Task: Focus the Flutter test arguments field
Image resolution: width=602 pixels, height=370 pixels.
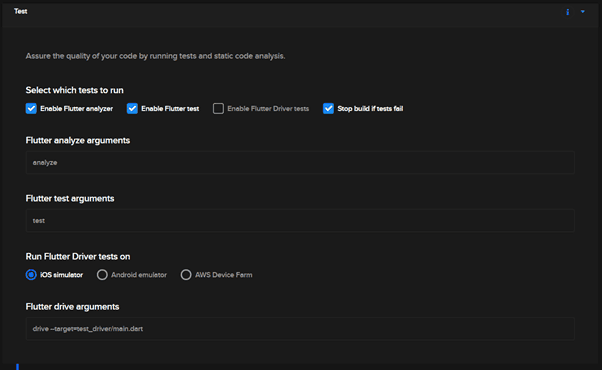Action: (300, 221)
